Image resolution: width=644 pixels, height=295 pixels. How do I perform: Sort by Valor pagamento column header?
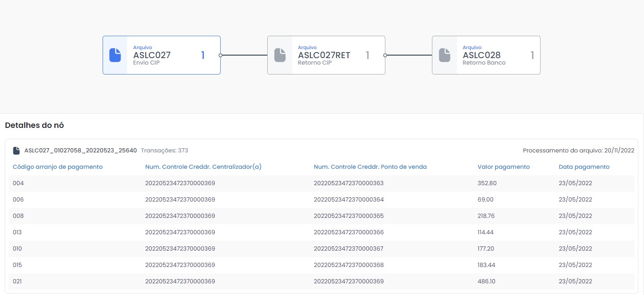click(503, 167)
